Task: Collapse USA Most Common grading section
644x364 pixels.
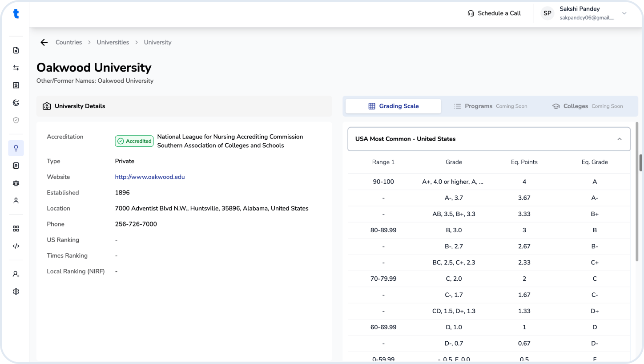Action: (620, 139)
